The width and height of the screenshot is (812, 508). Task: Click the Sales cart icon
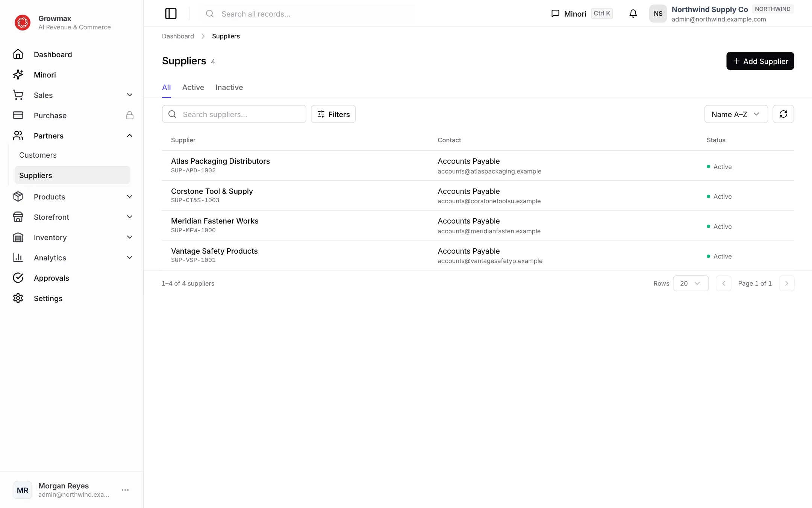(18, 95)
